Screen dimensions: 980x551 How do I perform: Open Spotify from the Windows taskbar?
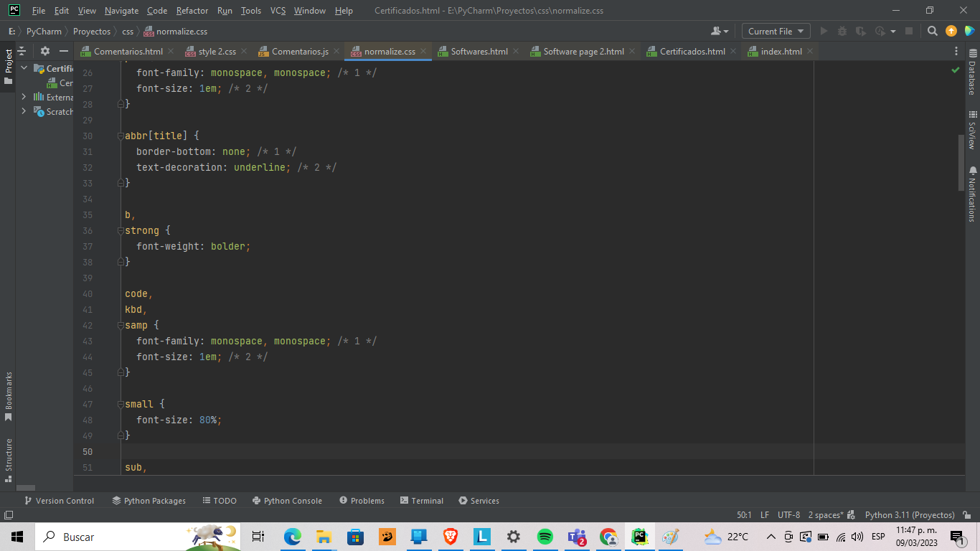(x=545, y=537)
